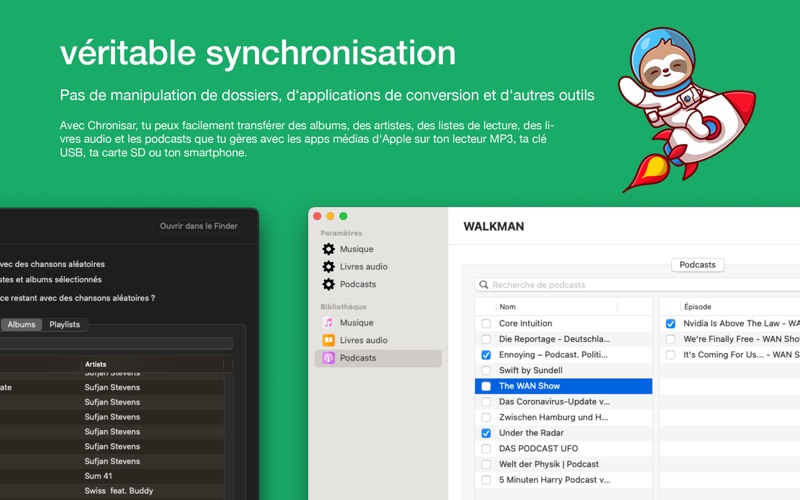Untick the Ennoying Podcast checkbox
This screenshot has height=500, width=800.
click(486, 355)
